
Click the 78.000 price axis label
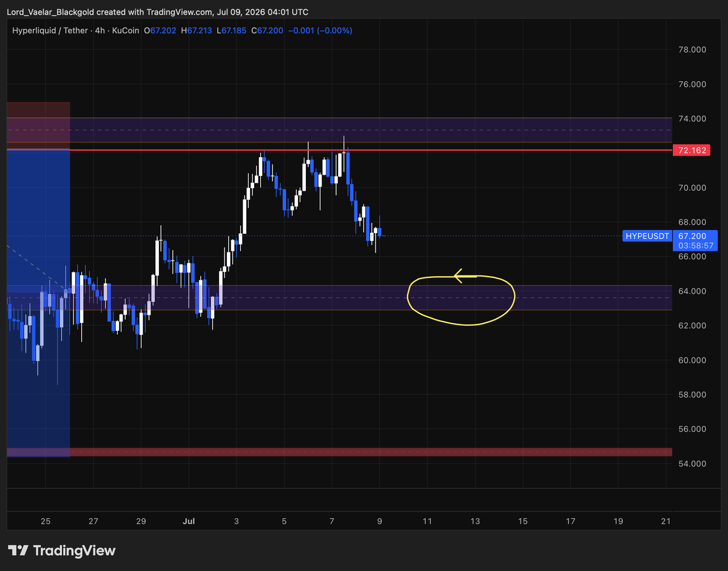[x=692, y=50]
